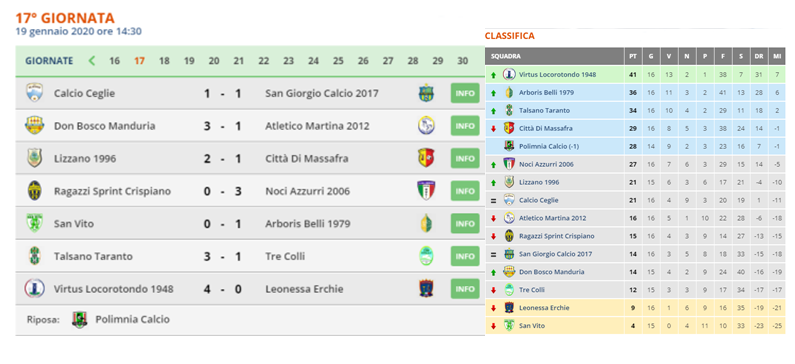Screen dimensions: 795x364
Task: Switch to giornata 24
Action: (313, 61)
